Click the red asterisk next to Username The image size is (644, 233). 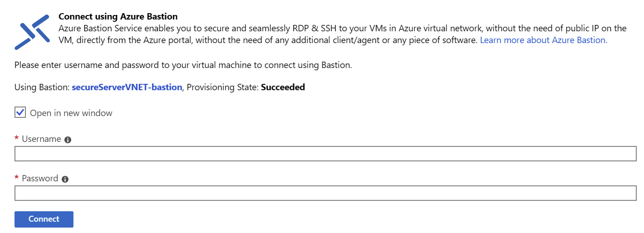click(x=17, y=138)
